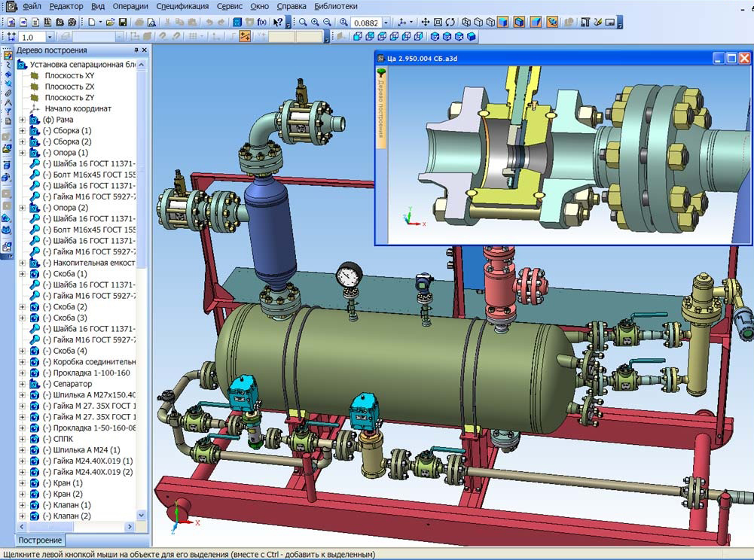
Task: Select Плоскость XY in the tree
Action: [69, 76]
